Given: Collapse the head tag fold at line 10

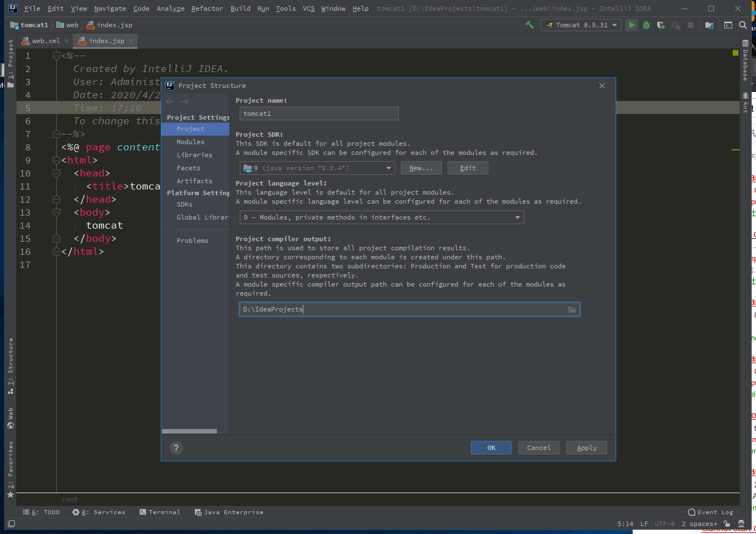Looking at the screenshot, I should (56, 173).
